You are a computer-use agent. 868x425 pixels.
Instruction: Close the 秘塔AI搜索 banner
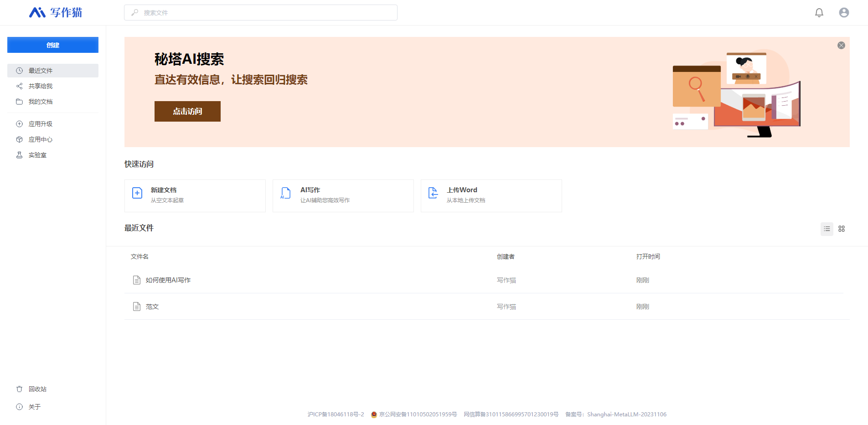point(841,45)
